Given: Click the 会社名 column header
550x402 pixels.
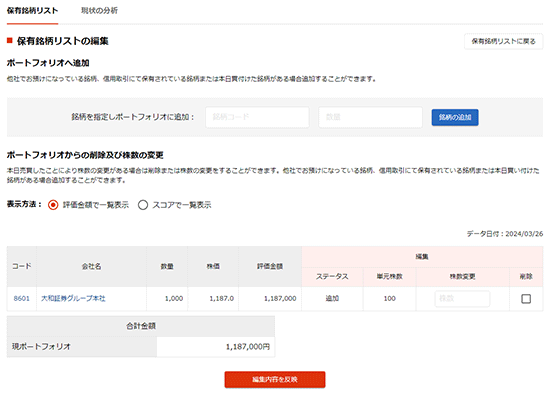Looking at the screenshot, I should click(x=91, y=267).
